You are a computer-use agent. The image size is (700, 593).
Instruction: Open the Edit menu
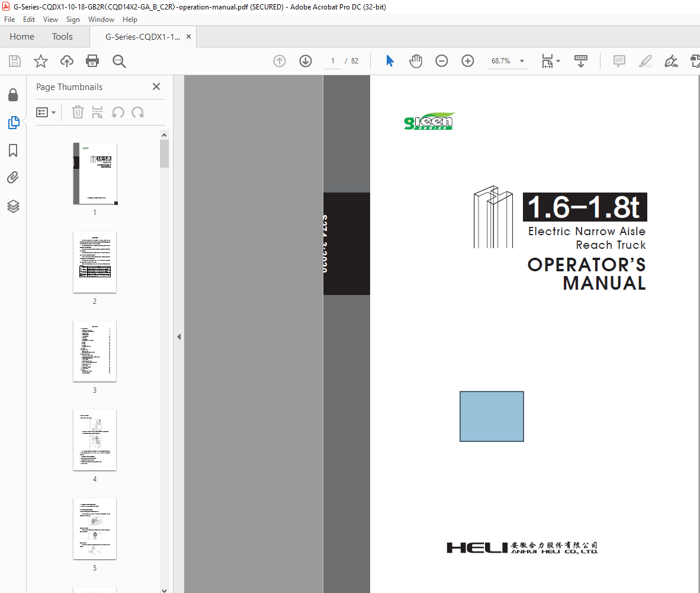[29, 19]
